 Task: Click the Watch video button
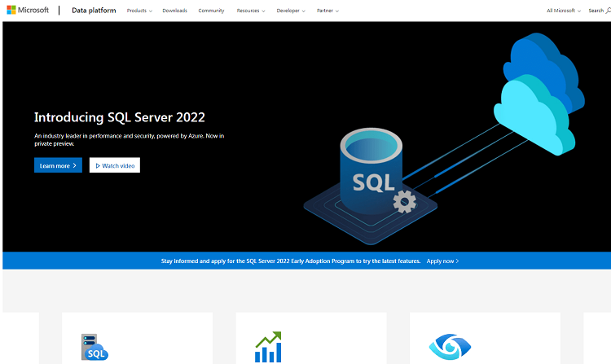115,165
